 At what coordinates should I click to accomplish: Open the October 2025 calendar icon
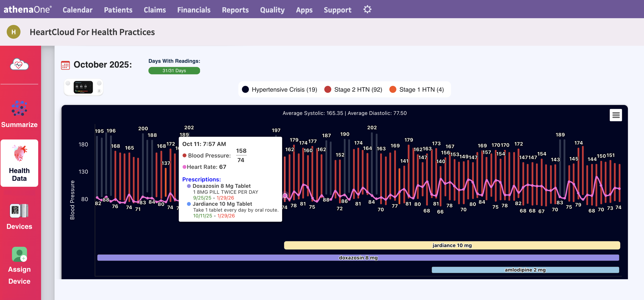coord(65,65)
